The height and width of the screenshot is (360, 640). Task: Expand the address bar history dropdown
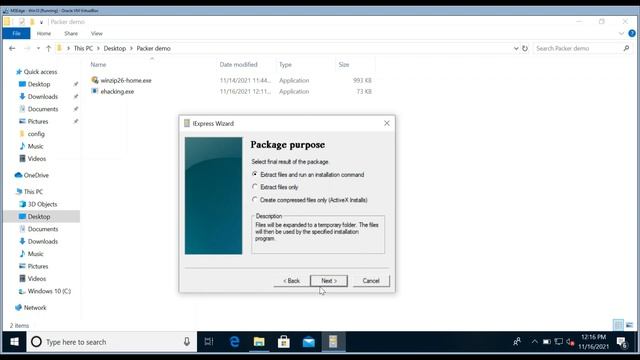[x=516, y=48]
